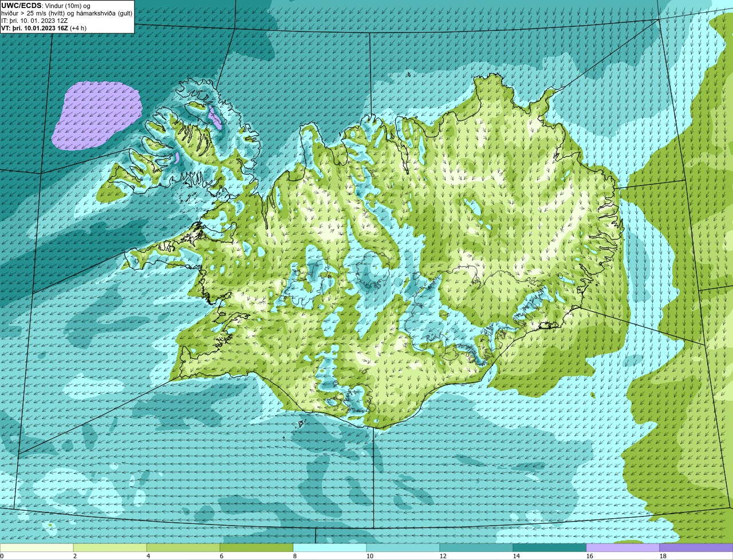The width and height of the screenshot is (733, 560).
Task: Click the light teal 10–12 m/s legend swatch
Action: coord(403,547)
